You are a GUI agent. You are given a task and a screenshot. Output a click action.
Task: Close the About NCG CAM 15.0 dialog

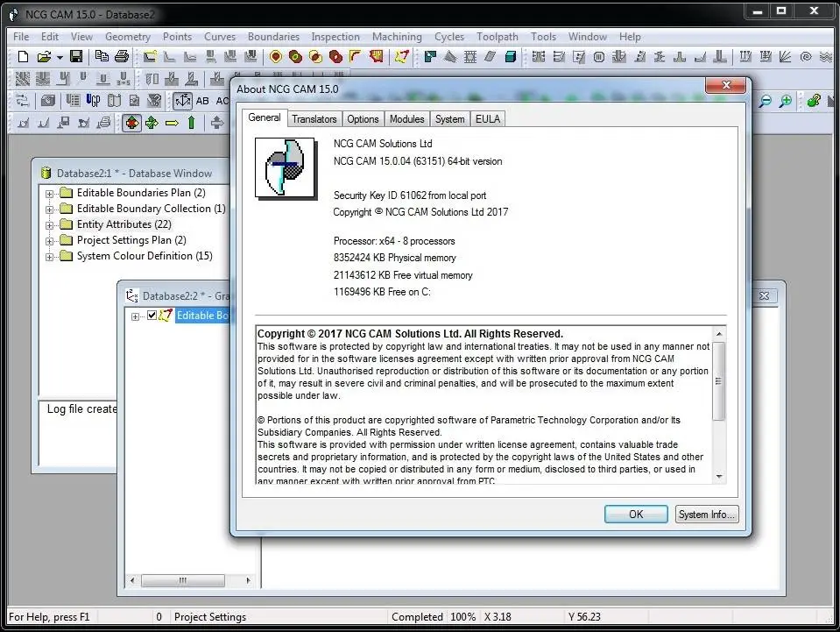pyautogui.click(x=725, y=85)
